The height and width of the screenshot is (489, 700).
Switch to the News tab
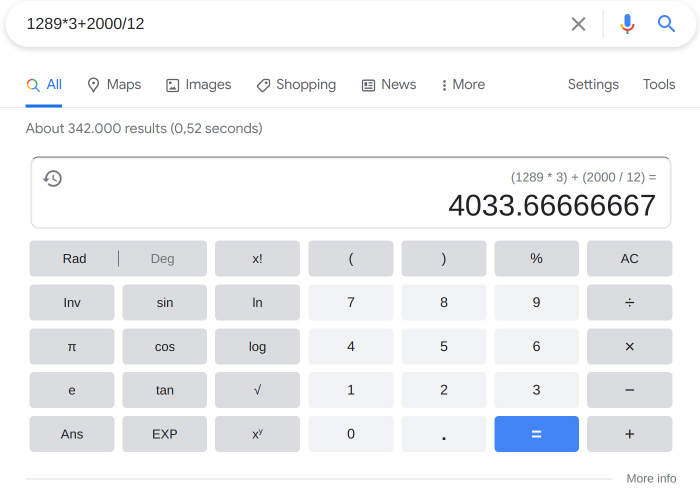tap(389, 84)
